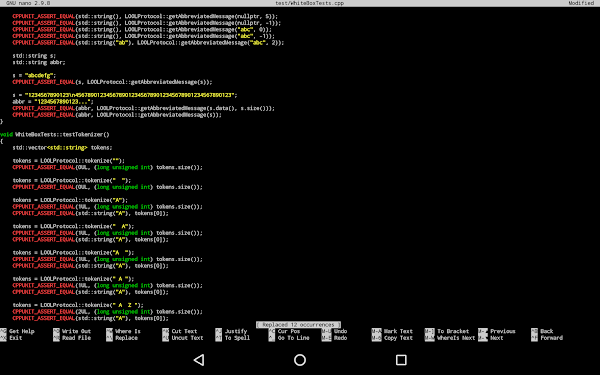The height and width of the screenshot is (375, 600).
Task: Click the getAbbreviatedMessage("abc", 0) line
Action: [142, 29]
